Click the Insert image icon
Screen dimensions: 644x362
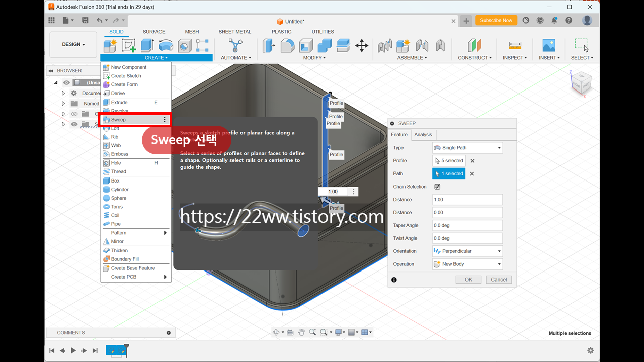pyautogui.click(x=549, y=45)
